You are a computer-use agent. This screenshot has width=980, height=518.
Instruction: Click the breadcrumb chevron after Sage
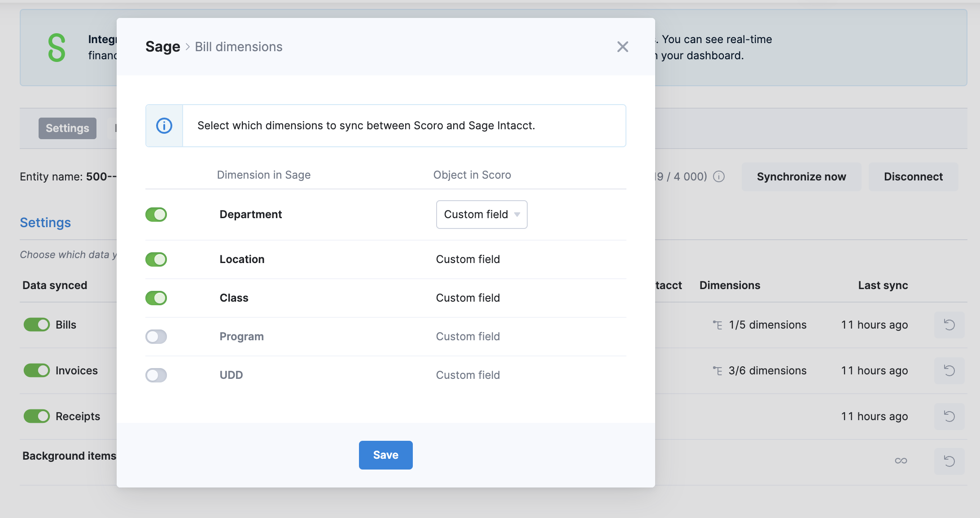coord(188,47)
